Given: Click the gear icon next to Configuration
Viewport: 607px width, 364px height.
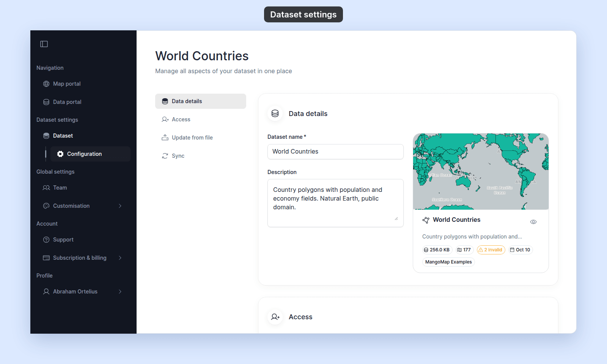Looking at the screenshot, I should click(x=60, y=154).
